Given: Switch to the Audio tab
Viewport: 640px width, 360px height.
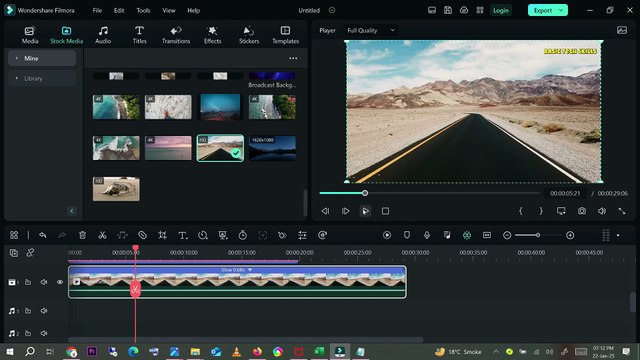Looking at the screenshot, I should click(103, 35).
